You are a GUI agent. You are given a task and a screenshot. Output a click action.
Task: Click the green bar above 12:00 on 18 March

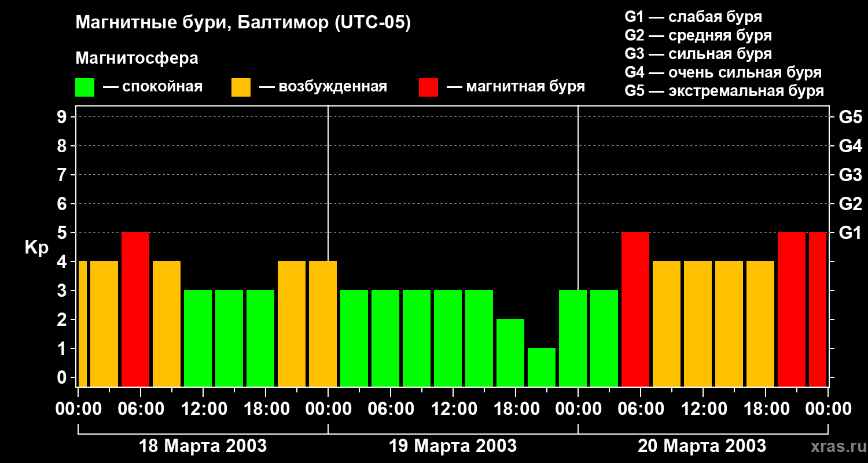[x=198, y=338]
